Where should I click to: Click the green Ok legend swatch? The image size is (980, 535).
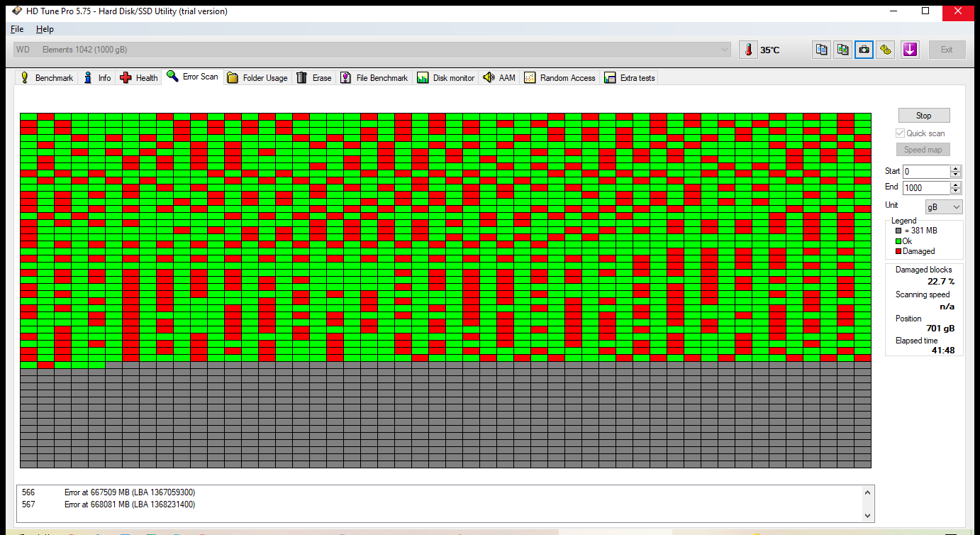pyautogui.click(x=898, y=242)
